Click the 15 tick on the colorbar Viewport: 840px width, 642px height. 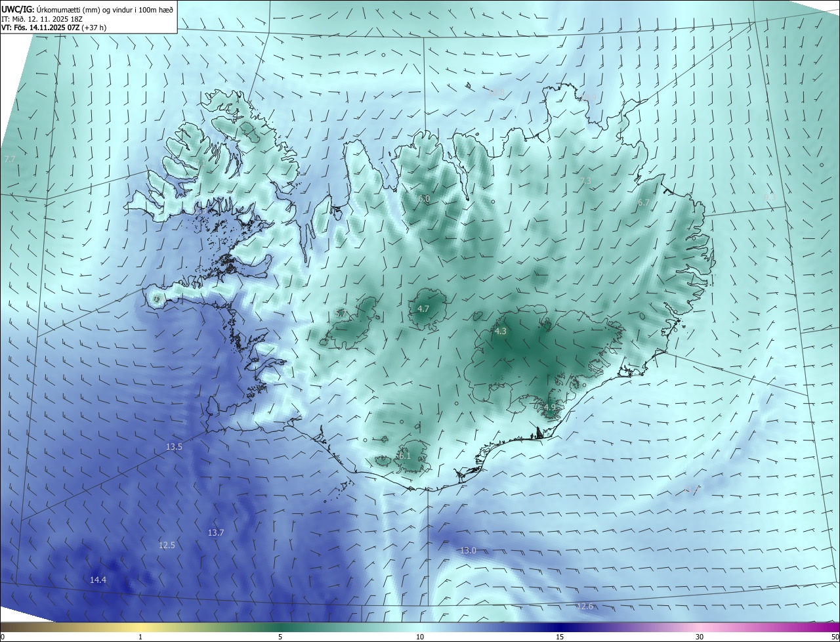560,637
